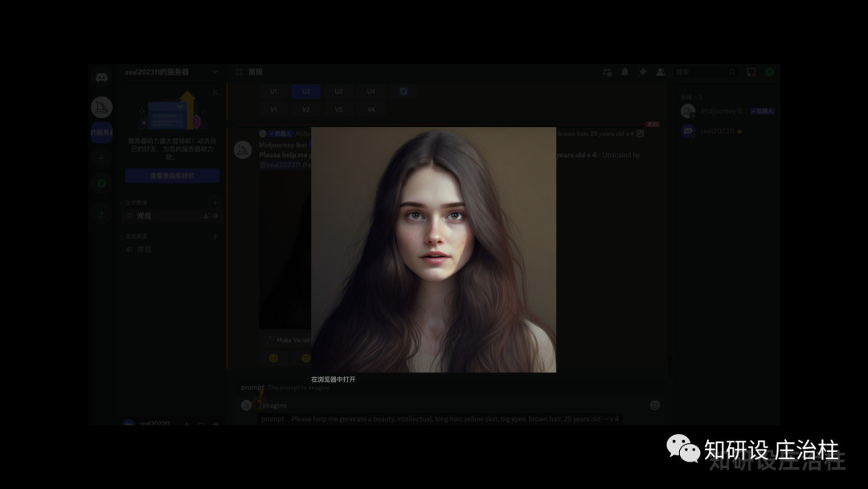
Task: Click the Download apps arrow icon
Action: coord(102,213)
